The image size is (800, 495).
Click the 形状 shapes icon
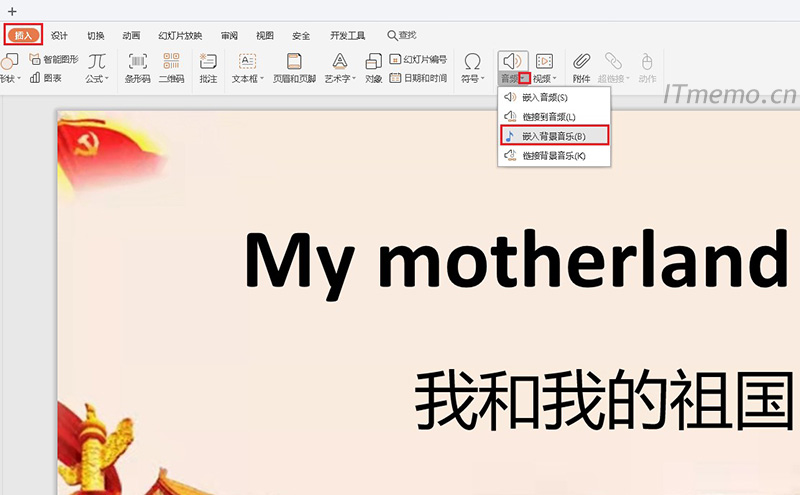point(9,61)
